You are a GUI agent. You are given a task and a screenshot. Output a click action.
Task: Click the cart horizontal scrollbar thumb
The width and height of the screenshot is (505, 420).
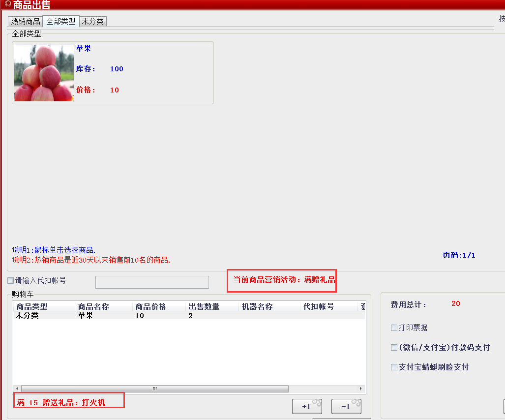[154, 389]
